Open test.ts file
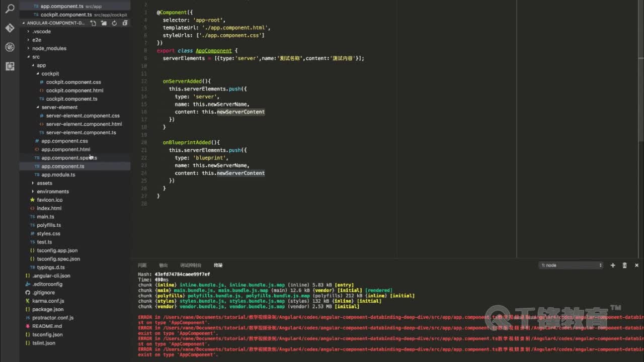 click(44, 242)
